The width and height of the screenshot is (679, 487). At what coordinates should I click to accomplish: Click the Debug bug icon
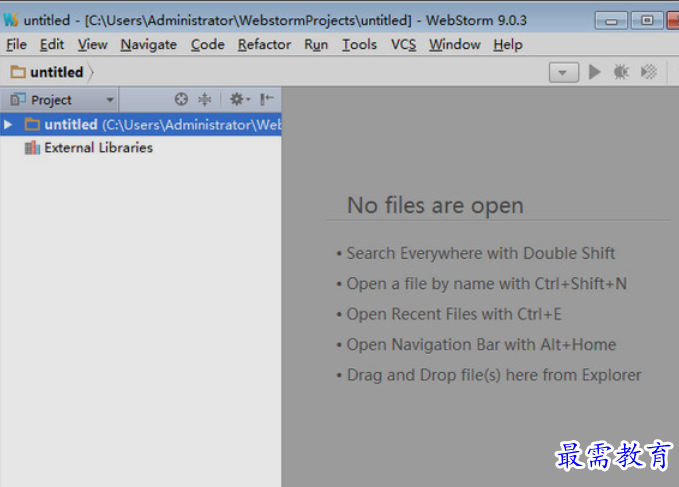pos(621,72)
